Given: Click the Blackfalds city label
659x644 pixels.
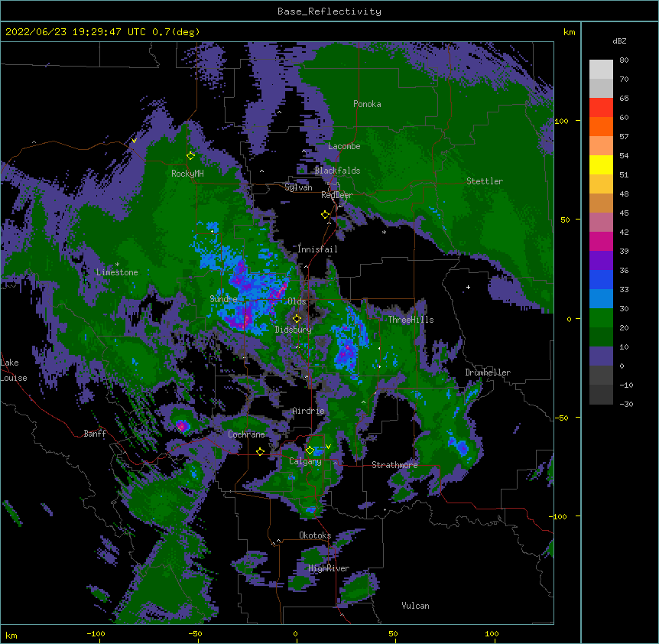Looking at the screenshot, I should click(x=337, y=171).
